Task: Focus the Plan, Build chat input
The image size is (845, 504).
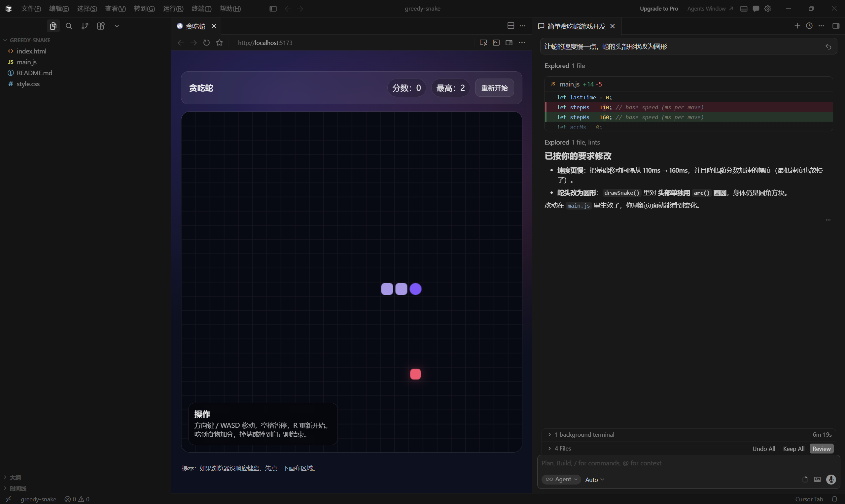Action: (x=689, y=463)
